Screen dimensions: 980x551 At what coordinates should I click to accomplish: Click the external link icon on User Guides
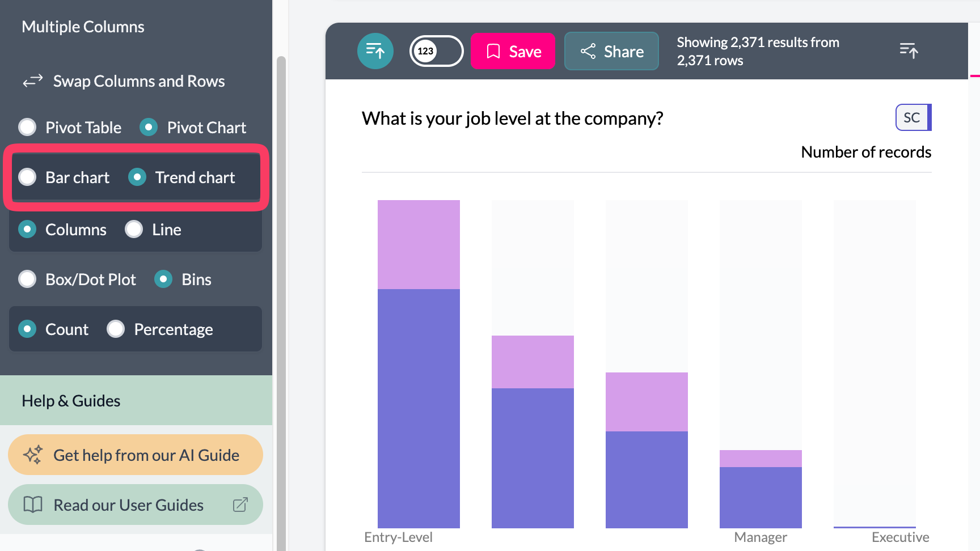240,505
